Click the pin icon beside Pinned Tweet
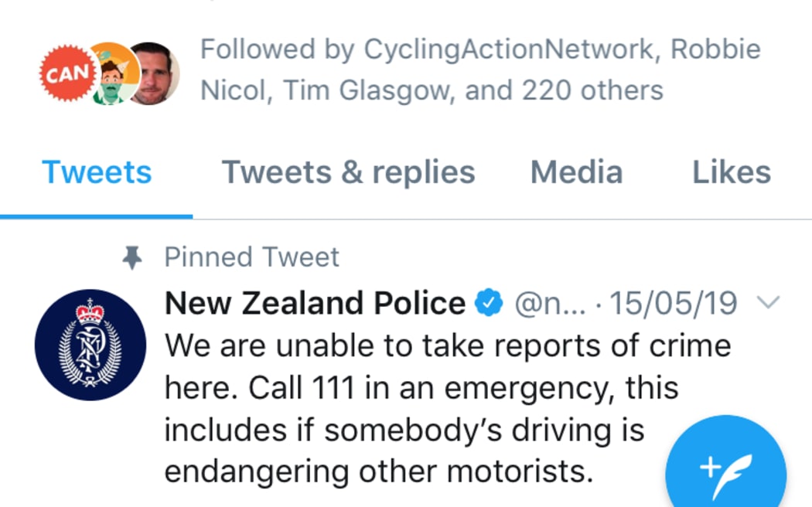 point(133,258)
